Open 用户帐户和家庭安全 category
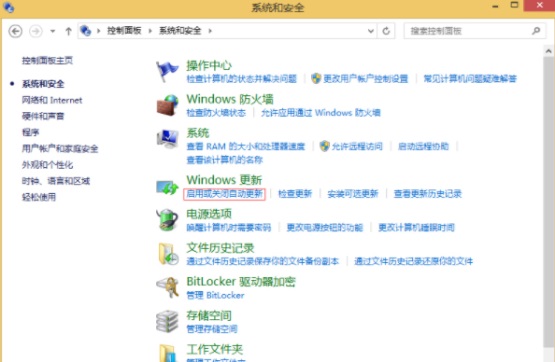This screenshot has width=555, height=362. coord(60,149)
